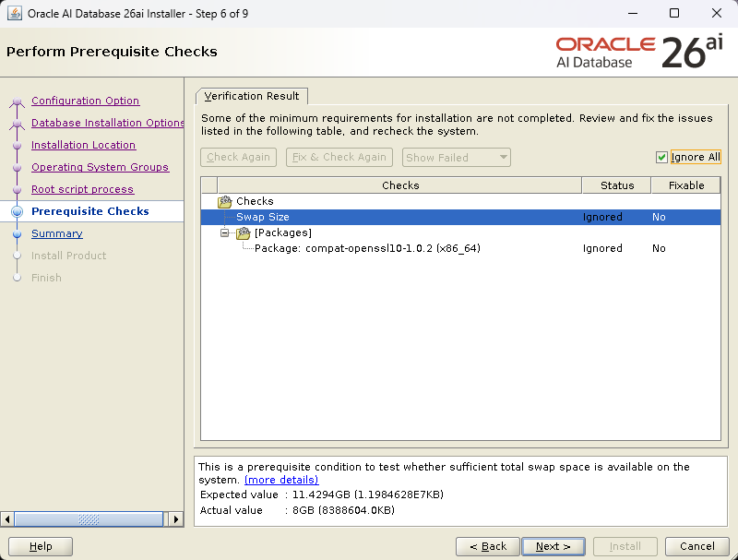Click the No fixable cell for Swap Size

tap(659, 217)
